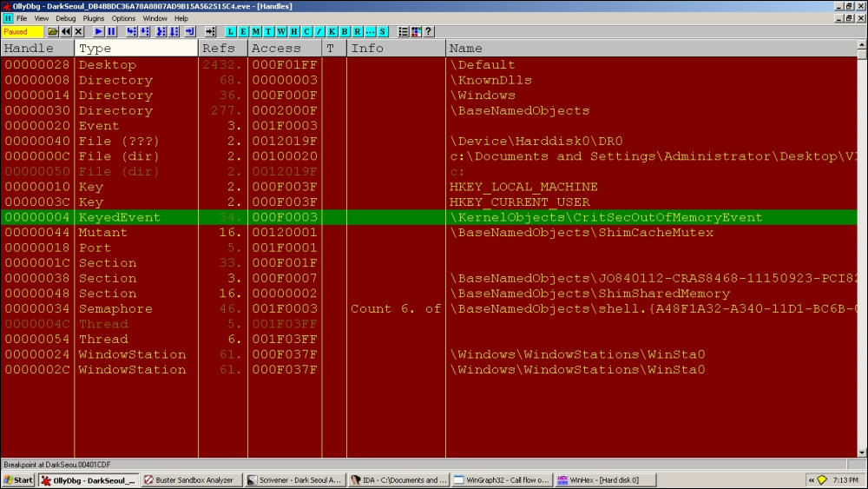The image size is (868, 489).
Task: Open Call stack (K) window
Action: (x=332, y=31)
